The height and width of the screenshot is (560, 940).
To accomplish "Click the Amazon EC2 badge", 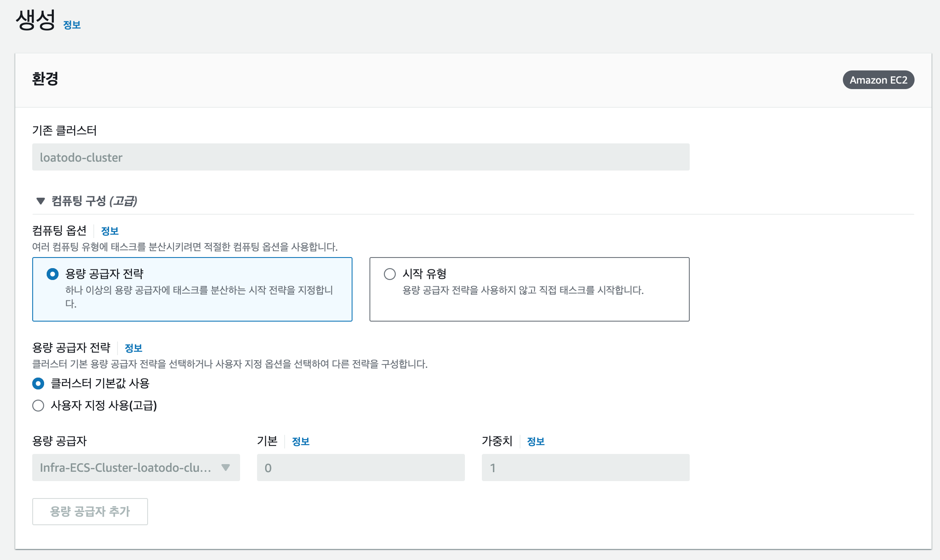I will (878, 80).
